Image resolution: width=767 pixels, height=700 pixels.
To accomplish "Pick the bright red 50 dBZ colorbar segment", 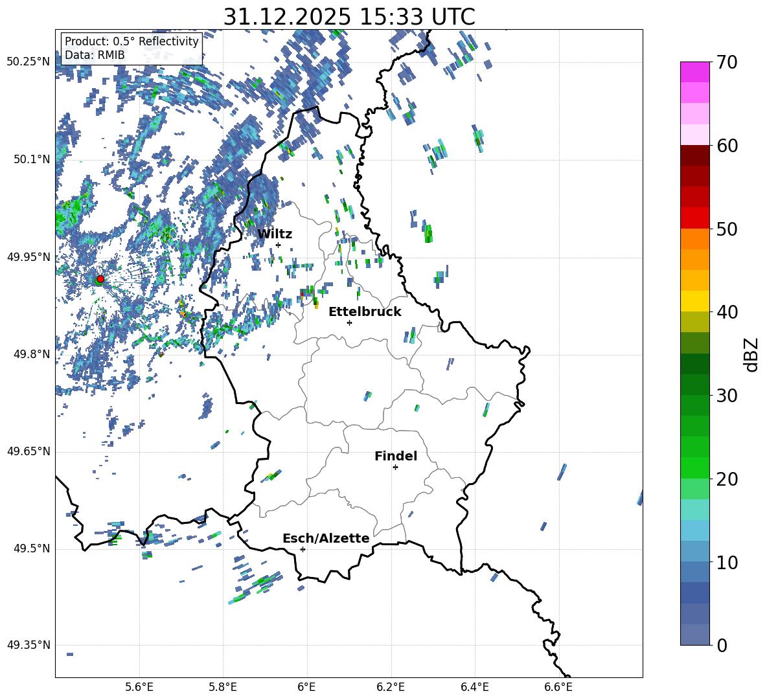I will point(695,218).
